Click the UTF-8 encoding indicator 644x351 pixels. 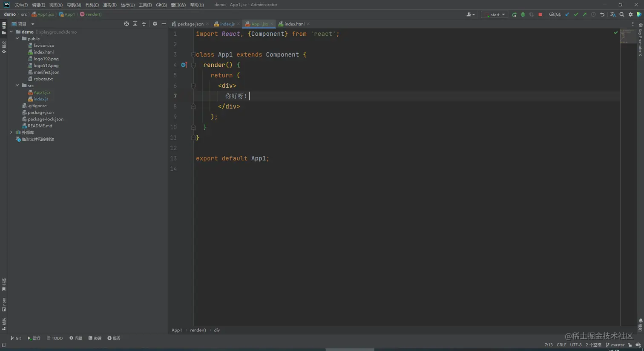575,345
